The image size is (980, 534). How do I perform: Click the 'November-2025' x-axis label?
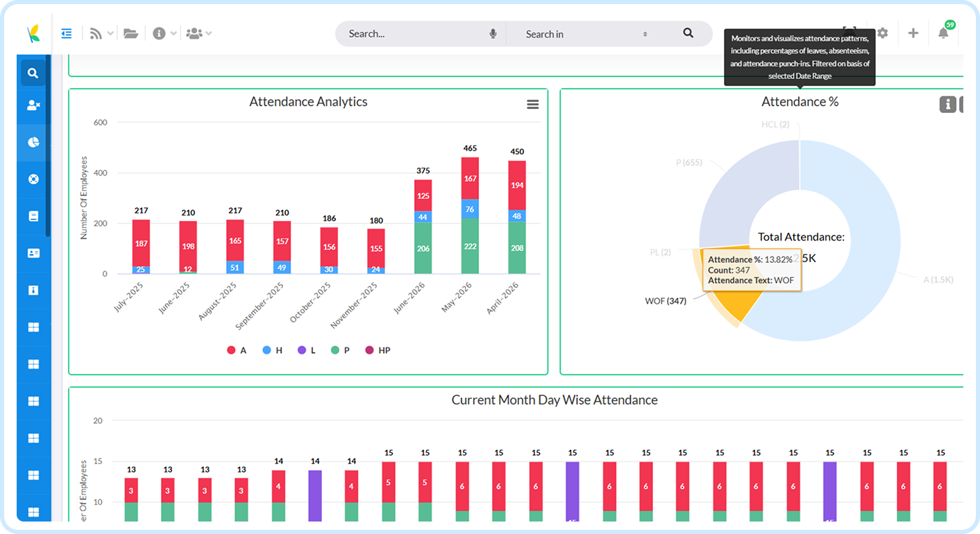355,305
